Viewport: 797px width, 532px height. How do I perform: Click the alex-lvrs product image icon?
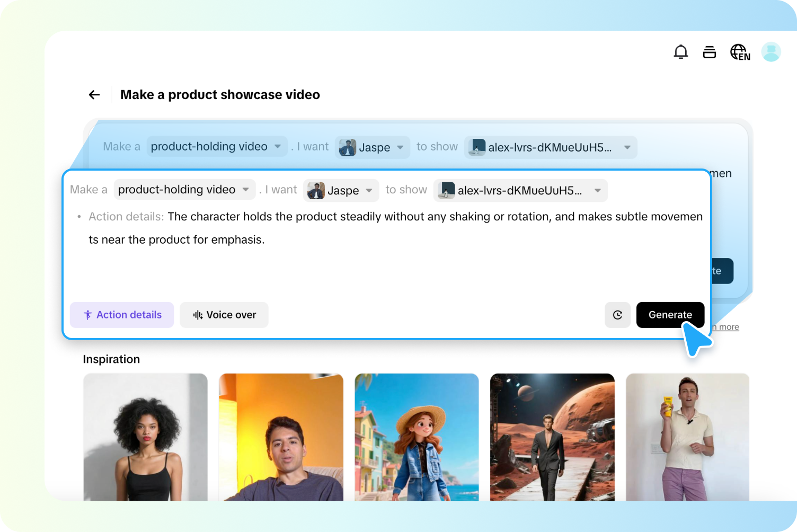[x=446, y=190]
